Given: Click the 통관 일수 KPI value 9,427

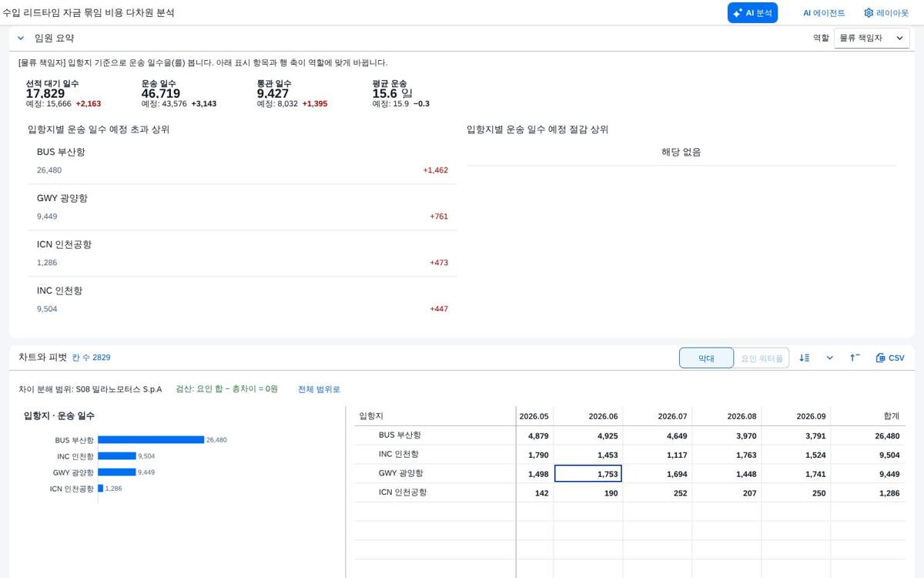Looking at the screenshot, I should pos(273,93).
